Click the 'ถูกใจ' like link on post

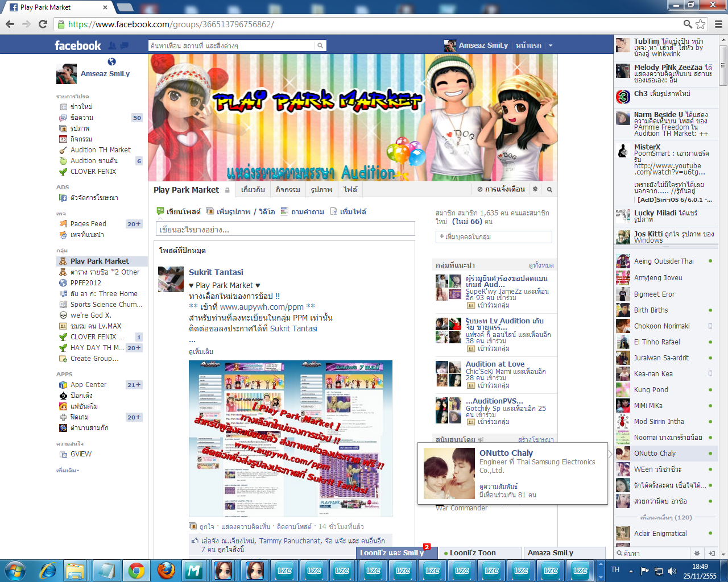point(207,527)
